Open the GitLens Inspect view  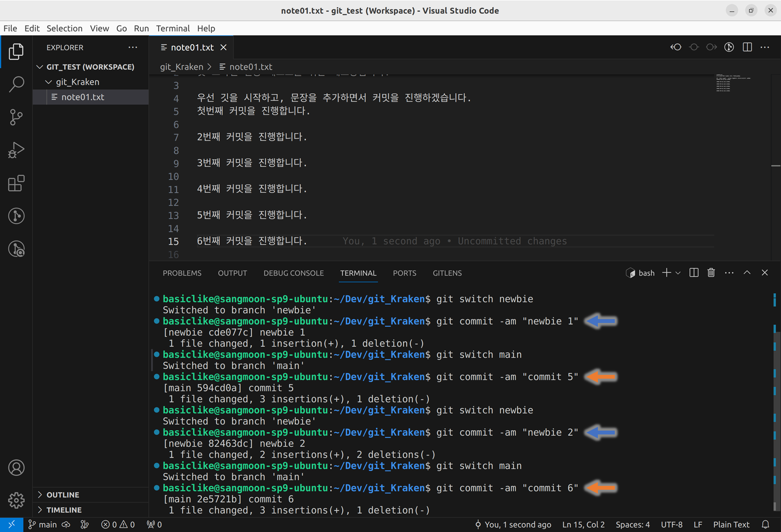click(16, 249)
